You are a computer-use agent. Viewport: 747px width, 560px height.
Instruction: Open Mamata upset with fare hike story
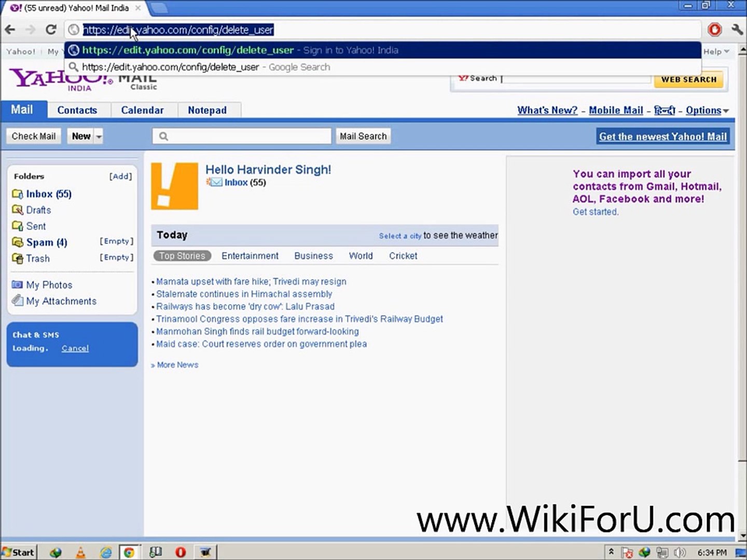[x=251, y=282]
